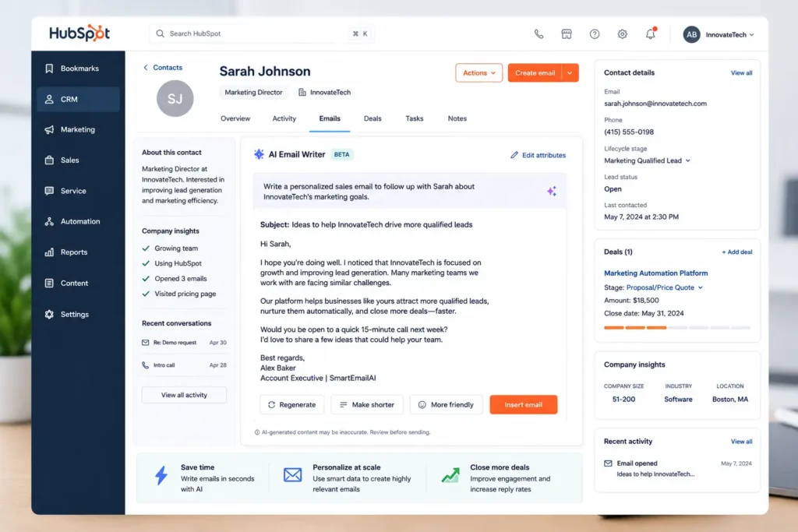798x532 pixels.
Task: Click the Marketing megaphone icon
Action: click(x=49, y=130)
